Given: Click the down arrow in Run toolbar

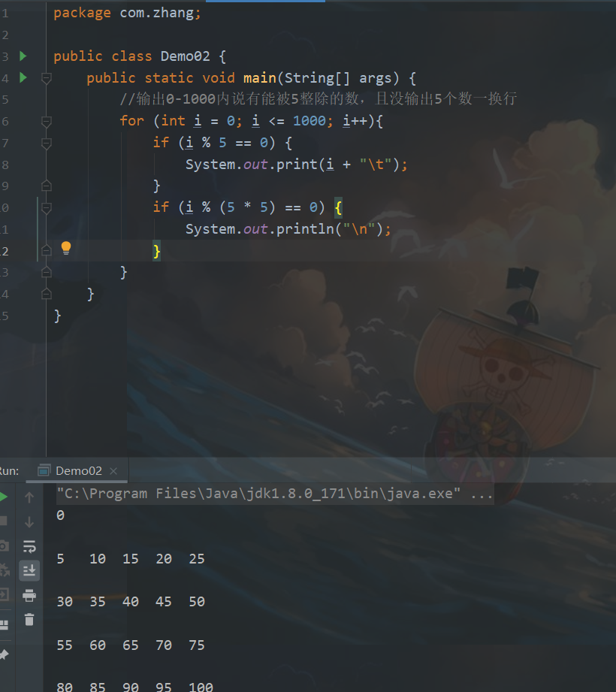Looking at the screenshot, I should [x=29, y=522].
